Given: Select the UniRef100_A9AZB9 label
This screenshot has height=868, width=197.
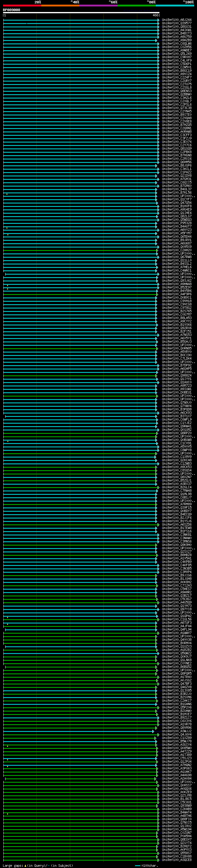Looking at the screenshot, I should coord(177,40).
